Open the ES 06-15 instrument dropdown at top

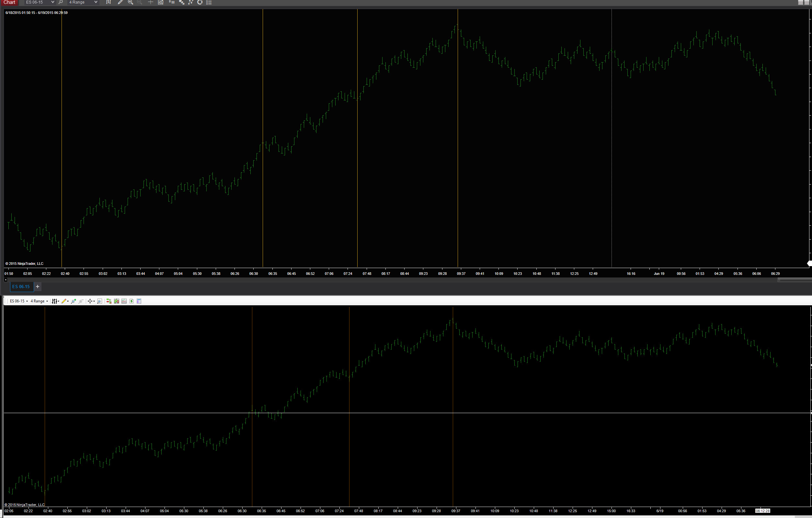coord(40,2)
